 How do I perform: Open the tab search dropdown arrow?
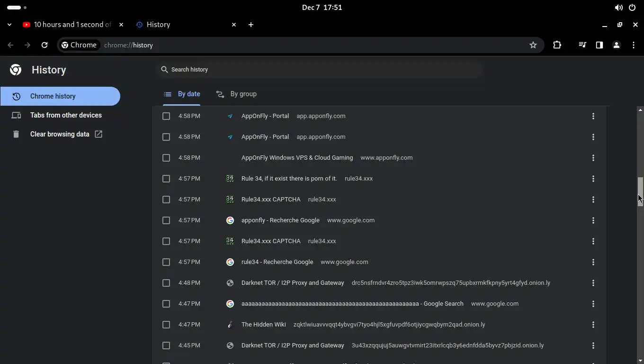(x=9, y=25)
